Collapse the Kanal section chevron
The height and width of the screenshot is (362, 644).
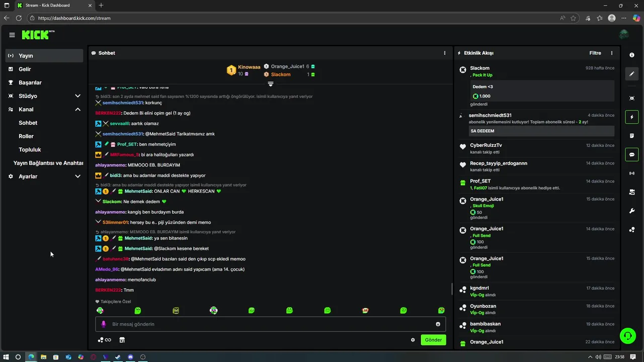pos(77,109)
